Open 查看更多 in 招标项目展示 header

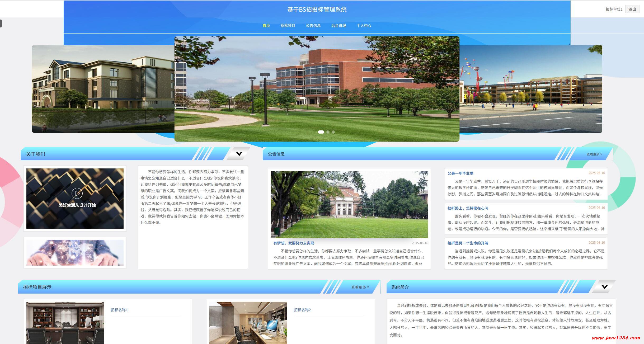[x=360, y=287]
